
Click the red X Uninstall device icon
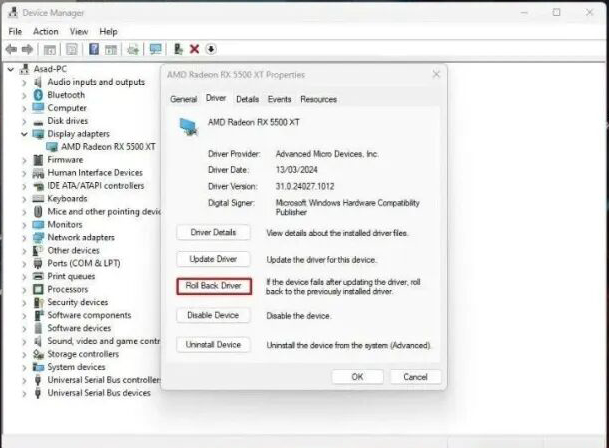tap(195, 49)
